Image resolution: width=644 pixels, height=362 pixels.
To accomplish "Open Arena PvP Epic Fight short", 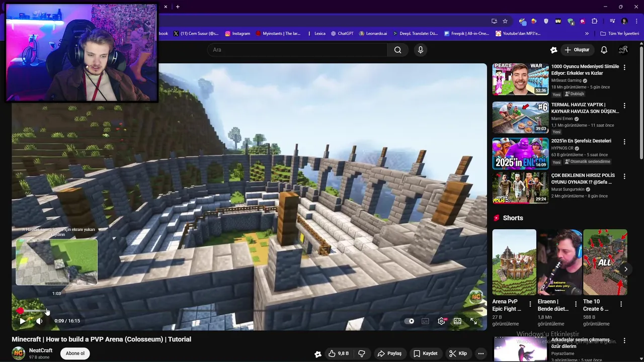I will coord(514,262).
